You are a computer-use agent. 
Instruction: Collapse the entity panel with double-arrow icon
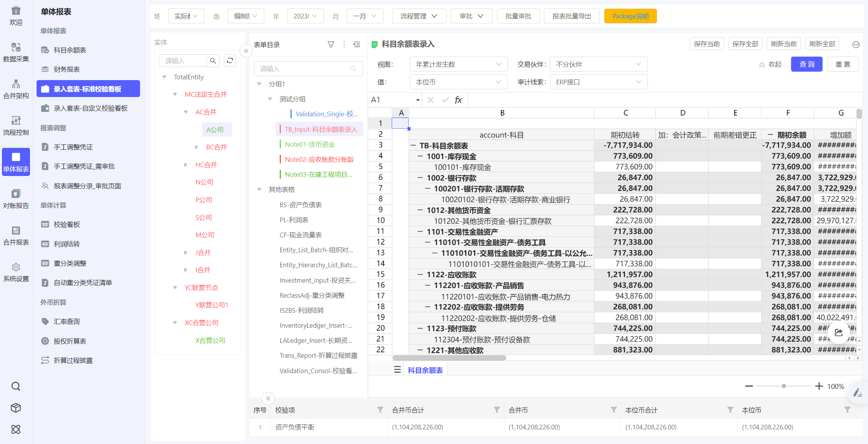pyautogui.click(x=246, y=51)
